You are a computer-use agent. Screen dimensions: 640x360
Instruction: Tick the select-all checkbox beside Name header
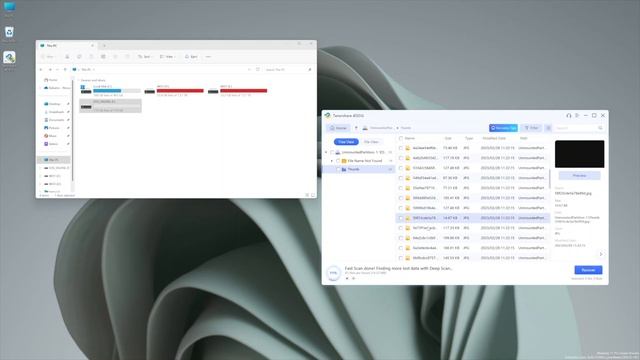[401, 138]
